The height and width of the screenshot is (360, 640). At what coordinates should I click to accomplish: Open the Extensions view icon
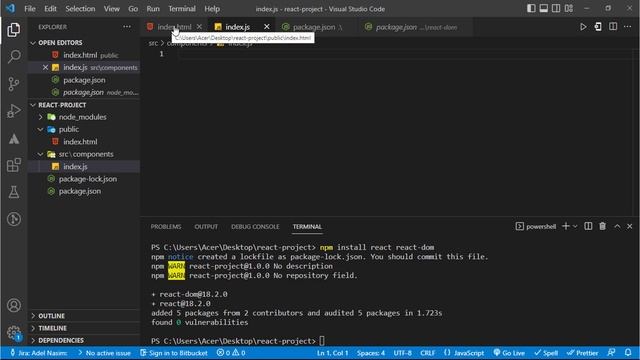pos(13,165)
